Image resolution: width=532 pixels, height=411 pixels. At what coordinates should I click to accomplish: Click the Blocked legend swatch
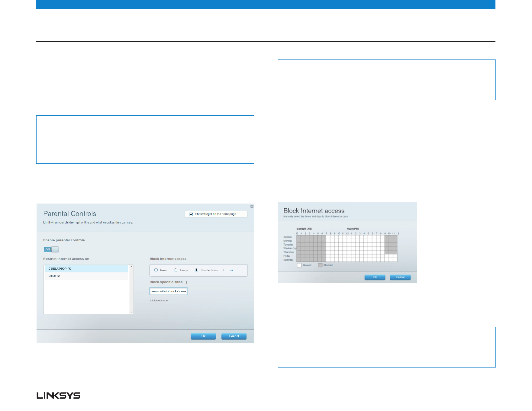coord(320,265)
